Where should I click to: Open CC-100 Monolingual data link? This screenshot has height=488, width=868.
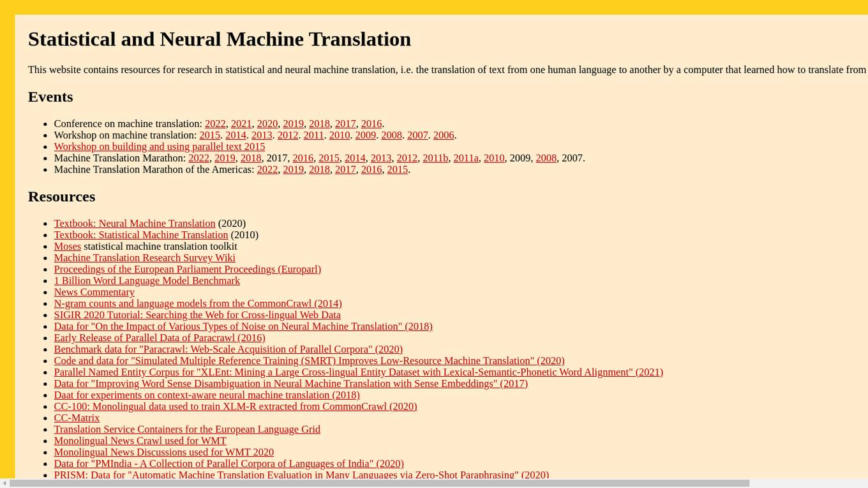coord(236,408)
